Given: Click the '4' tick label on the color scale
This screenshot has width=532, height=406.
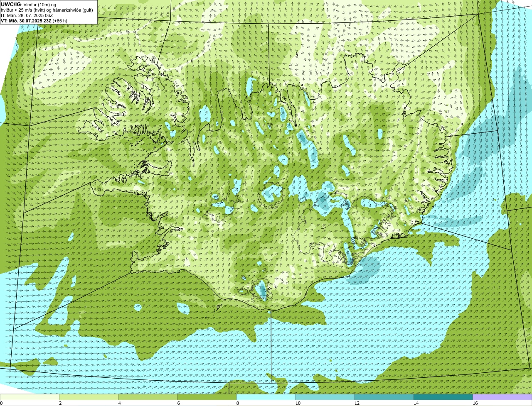Looking at the screenshot, I should click(x=119, y=403).
